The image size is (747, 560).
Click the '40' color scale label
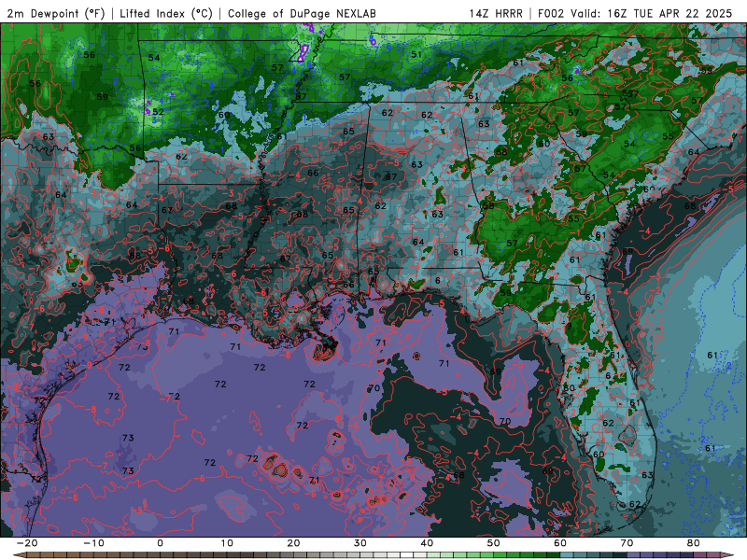coord(427,543)
